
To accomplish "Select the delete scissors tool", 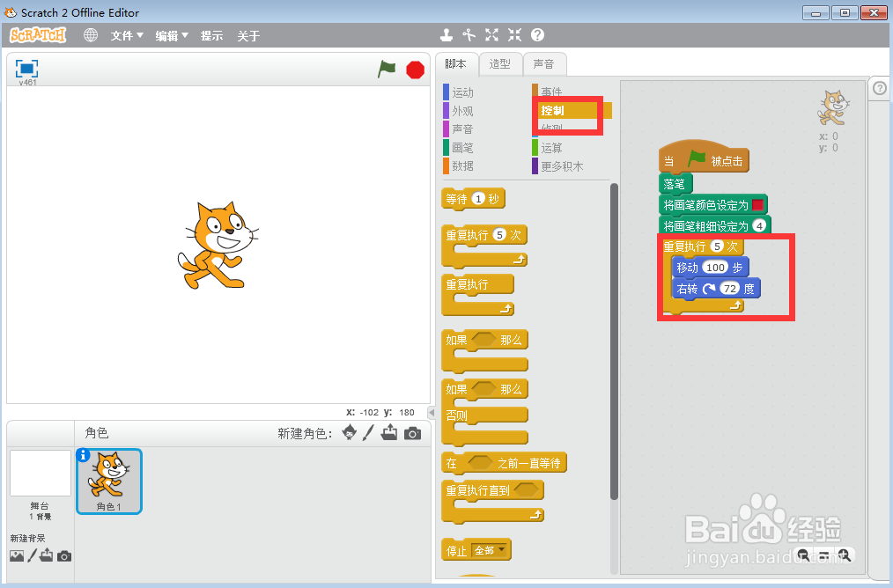I will tap(469, 34).
